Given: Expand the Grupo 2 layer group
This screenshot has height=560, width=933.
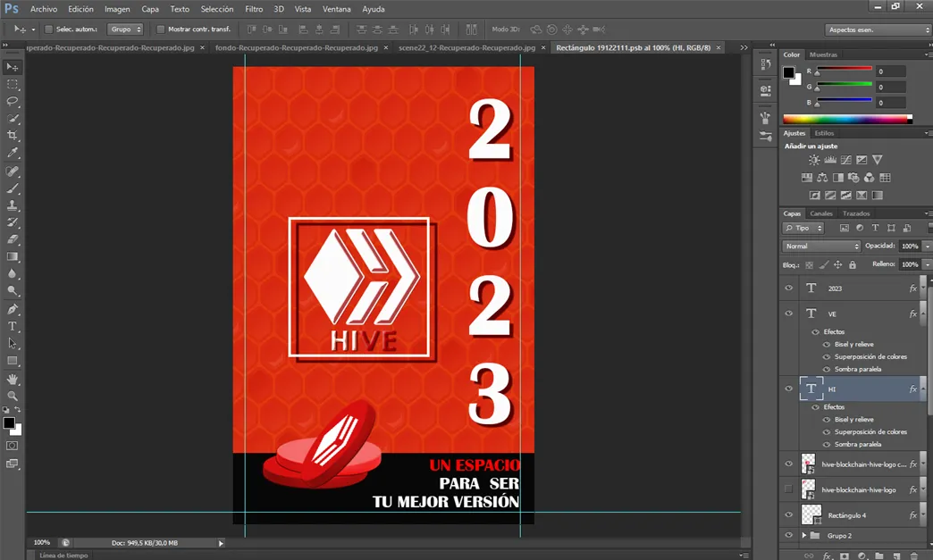Looking at the screenshot, I should coord(804,536).
